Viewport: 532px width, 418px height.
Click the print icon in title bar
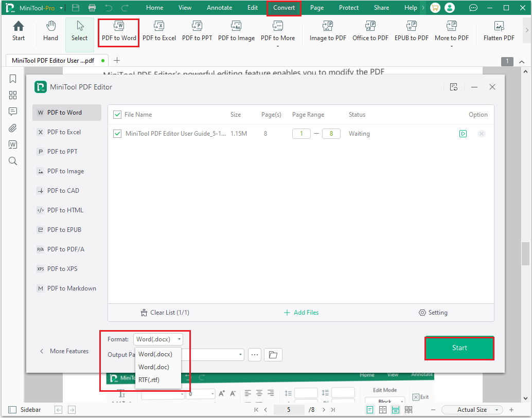(x=92, y=8)
